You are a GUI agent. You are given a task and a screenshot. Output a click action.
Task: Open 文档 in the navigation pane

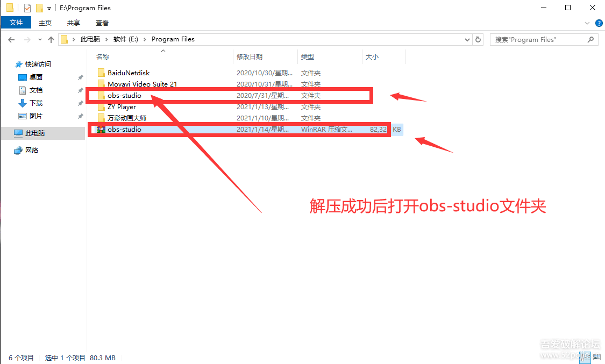click(x=36, y=90)
